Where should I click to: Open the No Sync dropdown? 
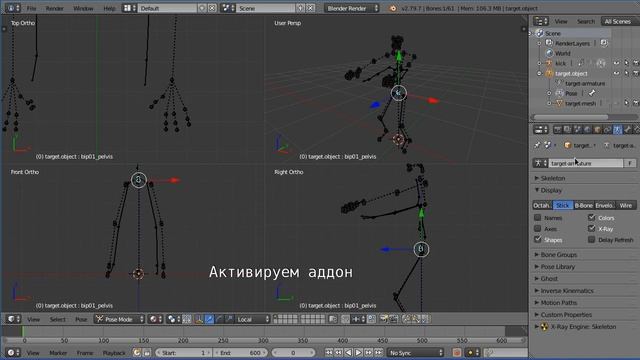[x=416, y=353]
